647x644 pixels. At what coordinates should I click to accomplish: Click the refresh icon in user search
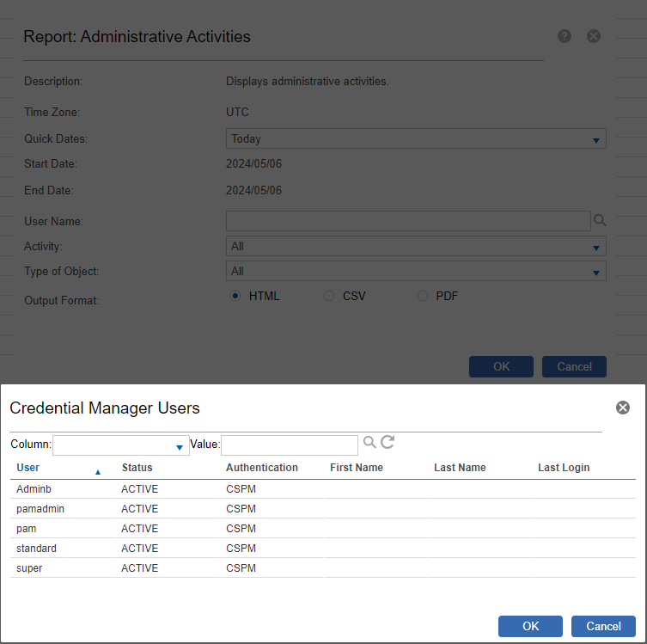(388, 442)
